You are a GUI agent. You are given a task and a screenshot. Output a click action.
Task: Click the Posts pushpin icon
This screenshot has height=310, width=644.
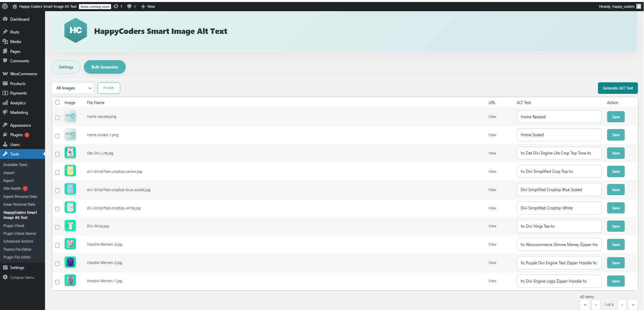(x=5, y=32)
